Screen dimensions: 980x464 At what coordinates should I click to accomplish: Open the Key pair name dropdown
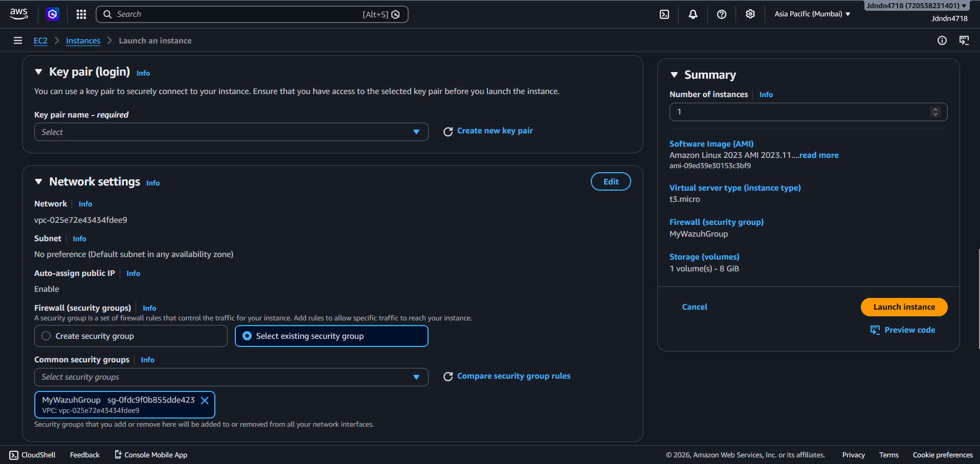pyautogui.click(x=231, y=132)
